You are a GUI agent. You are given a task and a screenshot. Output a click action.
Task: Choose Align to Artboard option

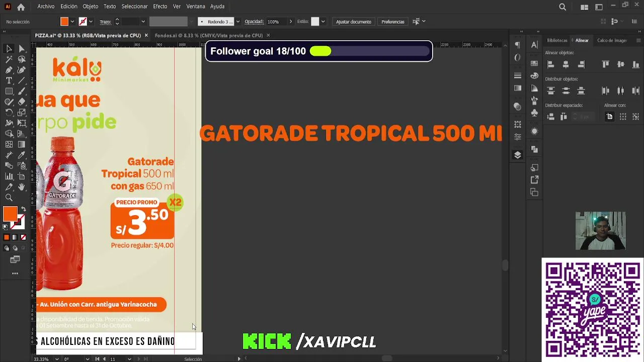[609, 117]
